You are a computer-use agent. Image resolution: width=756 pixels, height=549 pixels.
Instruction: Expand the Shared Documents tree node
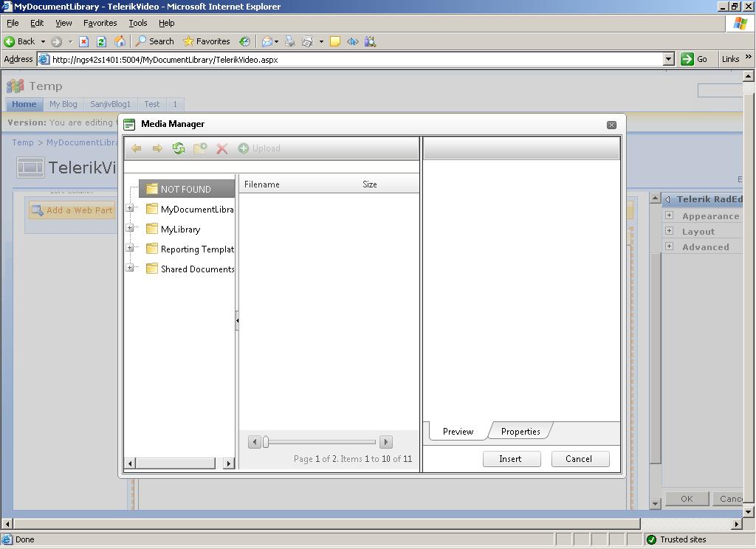click(x=130, y=267)
